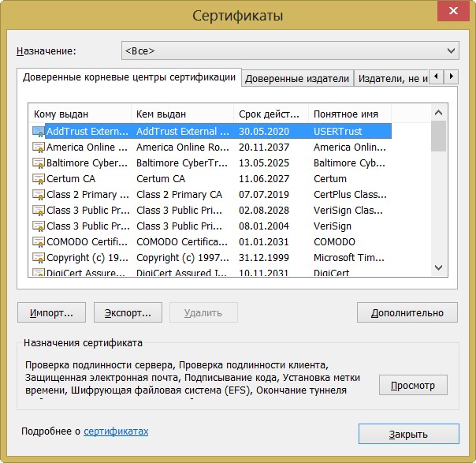
Task: Click the friendly name VeriSign Clas...
Action: (x=348, y=211)
